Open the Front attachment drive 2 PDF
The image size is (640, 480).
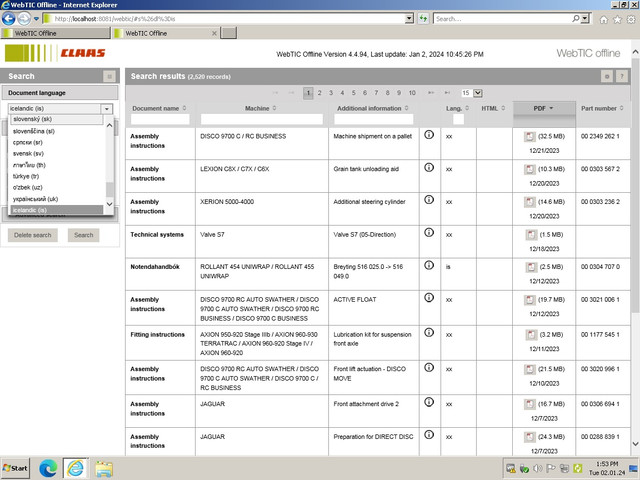click(529, 404)
